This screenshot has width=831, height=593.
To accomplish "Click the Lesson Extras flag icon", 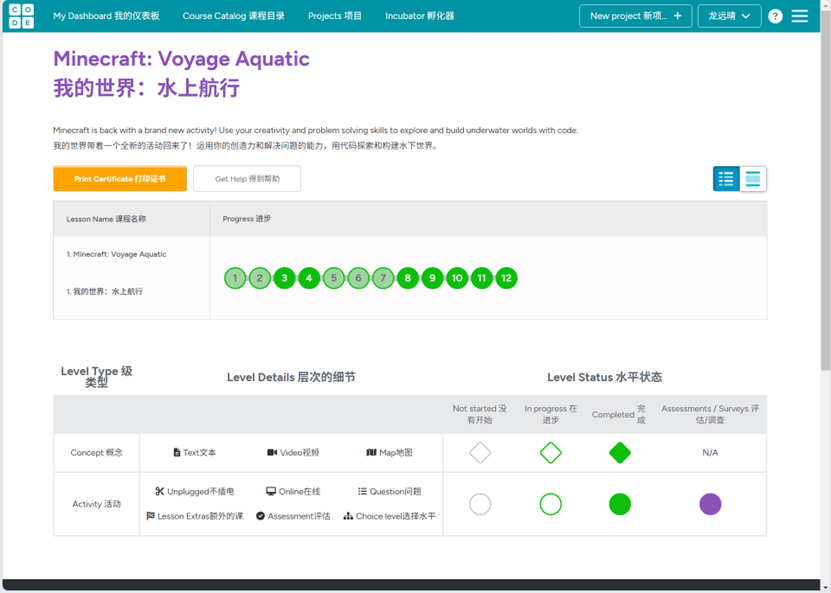I will tap(151, 516).
